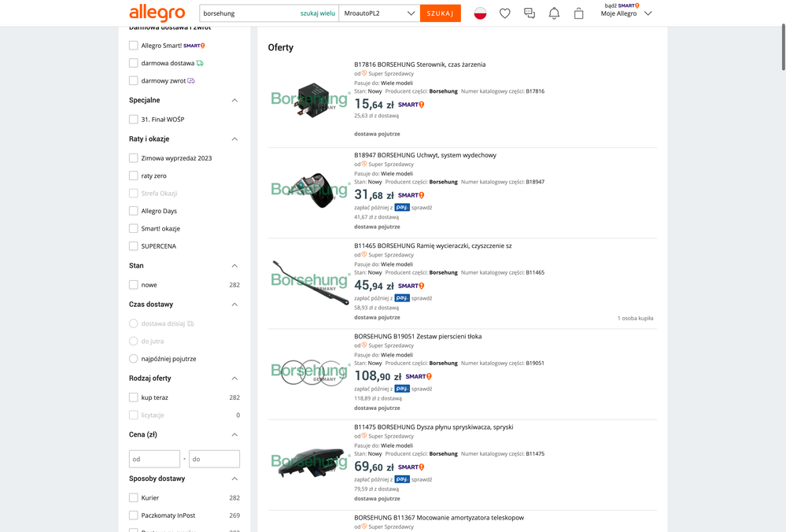
Task: Click the minimum price 'od' field
Action: pyautogui.click(x=154, y=459)
